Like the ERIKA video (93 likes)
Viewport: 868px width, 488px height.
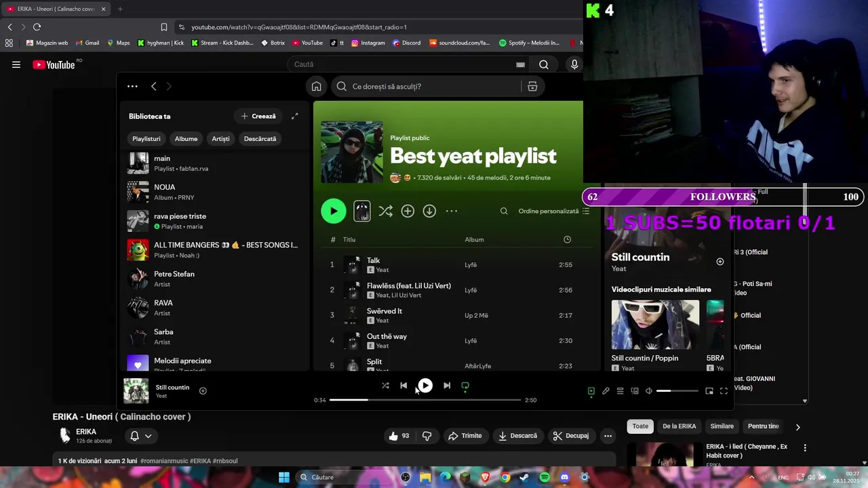pos(399,436)
